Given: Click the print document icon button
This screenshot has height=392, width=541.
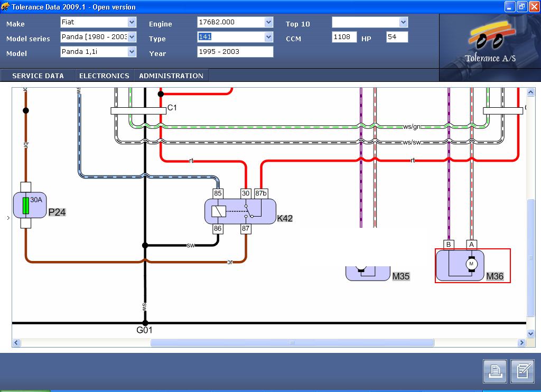Looking at the screenshot, I should 495,371.
